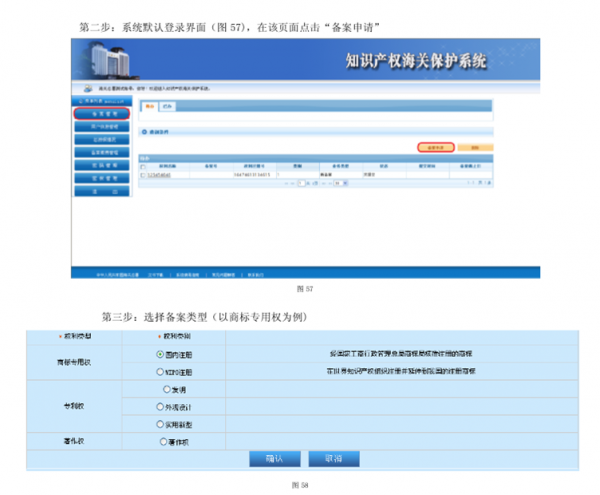The image size is (600, 495).
Task: Select the 著作权 radio button
Action: click(x=163, y=441)
